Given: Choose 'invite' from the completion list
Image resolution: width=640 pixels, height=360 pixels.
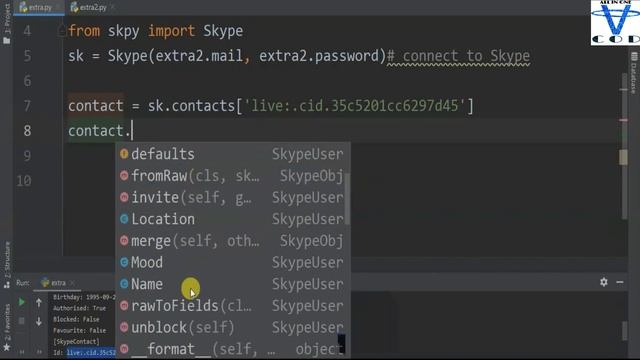Looking at the screenshot, I should 232,198.
